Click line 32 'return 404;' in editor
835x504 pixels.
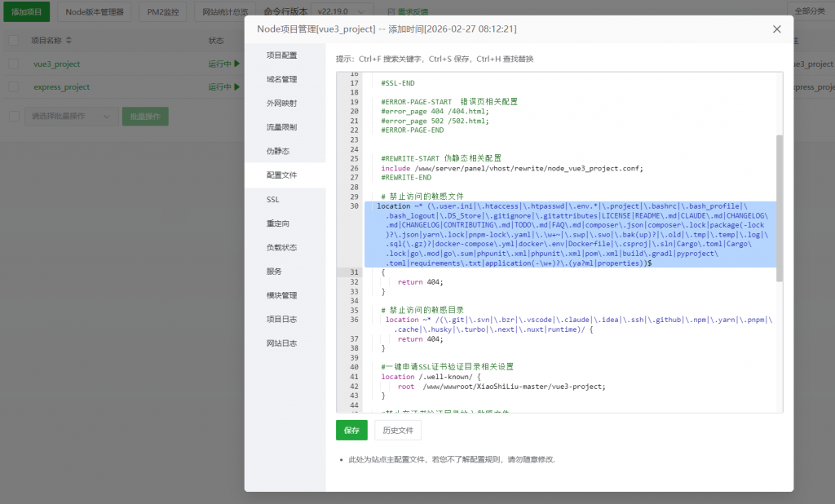[x=420, y=282]
